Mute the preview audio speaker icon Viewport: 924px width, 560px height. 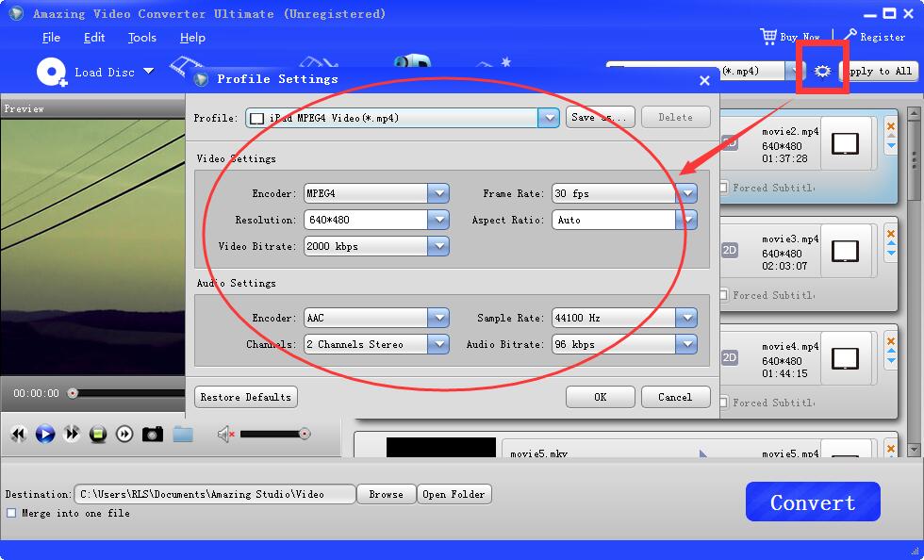225,435
